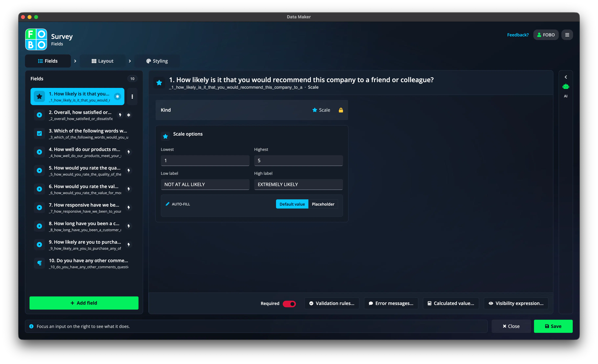Click the green Save button
The image size is (598, 364).
point(553,326)
